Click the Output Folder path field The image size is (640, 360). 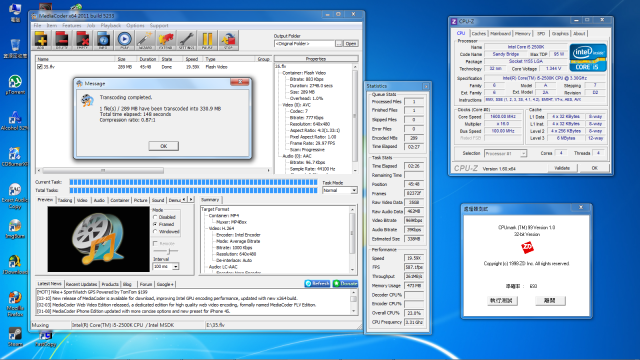click(304, 44)
